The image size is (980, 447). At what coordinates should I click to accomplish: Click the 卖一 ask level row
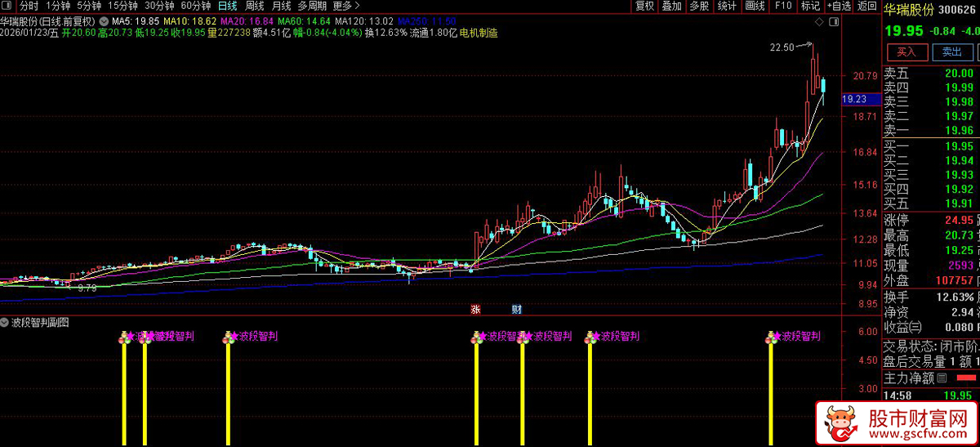[x=931, y=131]
